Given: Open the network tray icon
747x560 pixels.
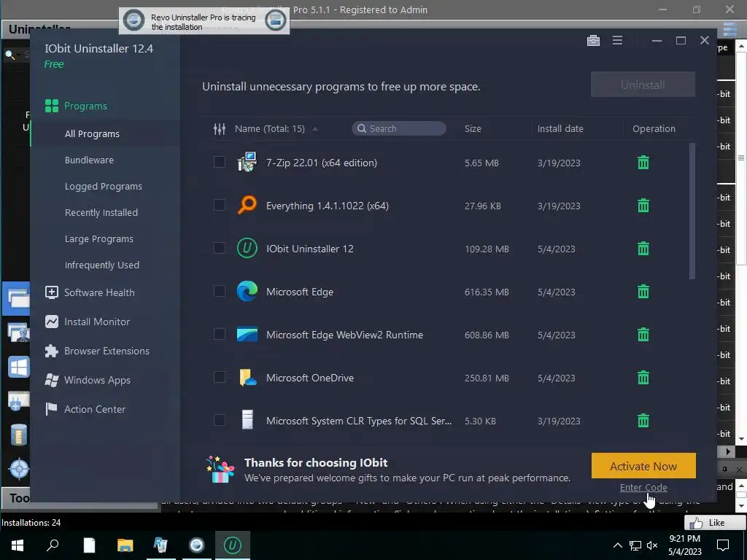Looking at the screenshot, I should click(635, 545).
